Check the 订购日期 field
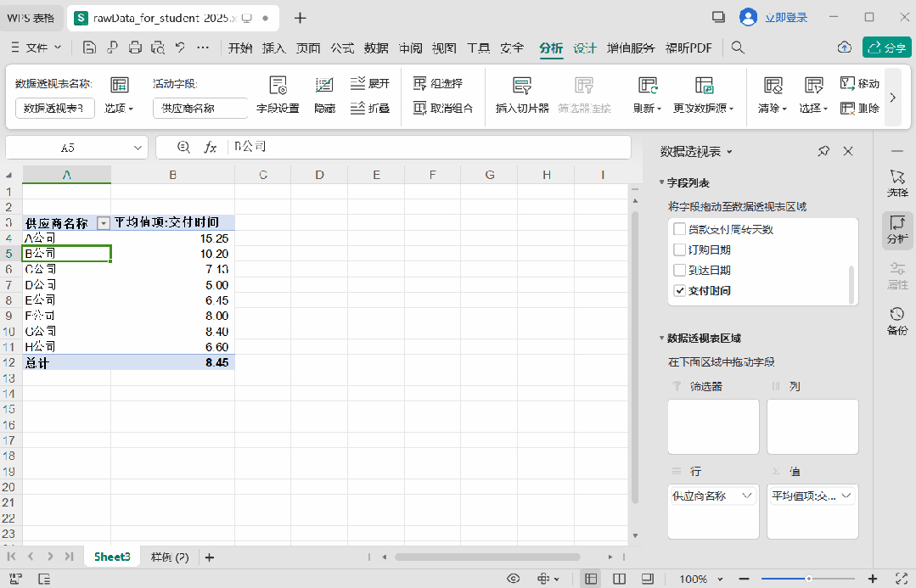Image resolution: width=916 pixels, height=588 pixels. coord(679,249)
